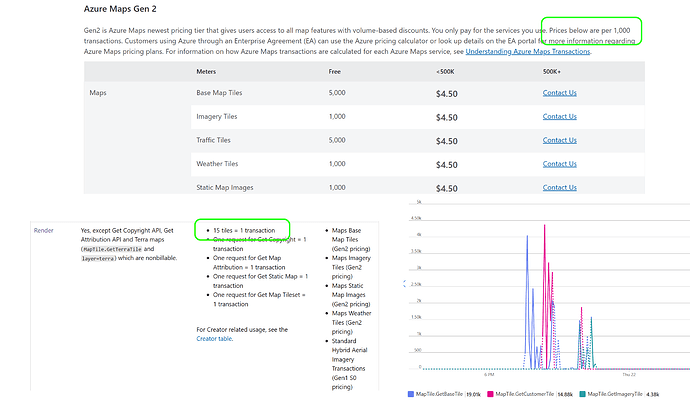Click Contact Us for Traffic Tiles

tap(559, 140)
